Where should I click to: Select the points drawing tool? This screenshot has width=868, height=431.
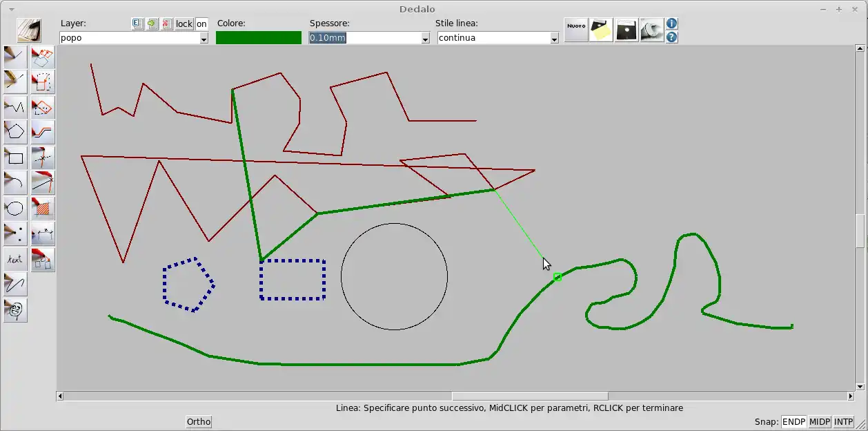pyautogui.click(x=15, y=233)
